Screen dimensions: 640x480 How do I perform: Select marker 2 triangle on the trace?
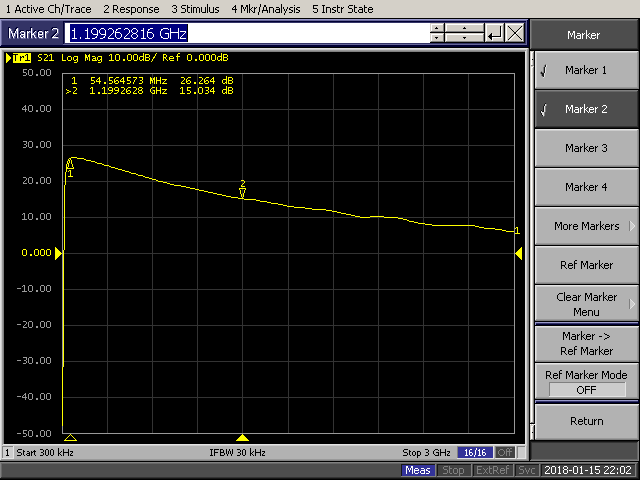242,190
